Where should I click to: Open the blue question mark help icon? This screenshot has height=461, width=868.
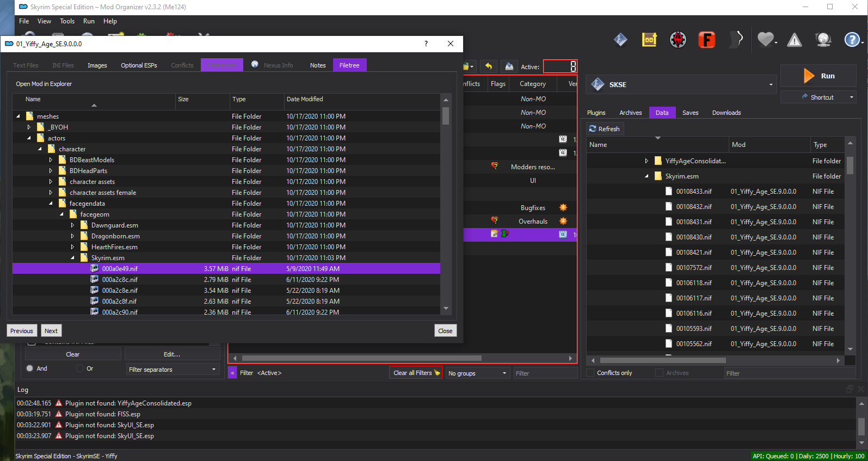point(852,40)
